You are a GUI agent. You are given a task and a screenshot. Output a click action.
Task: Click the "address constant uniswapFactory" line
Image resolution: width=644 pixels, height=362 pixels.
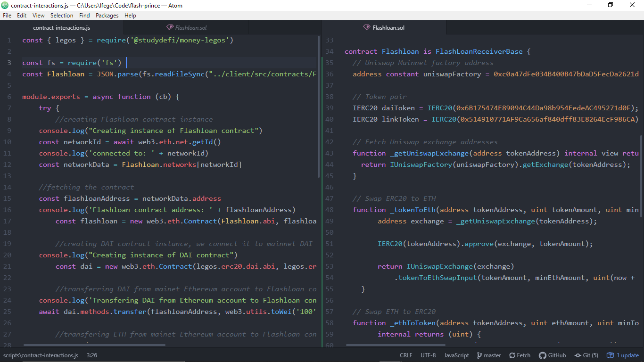(495, 74)
